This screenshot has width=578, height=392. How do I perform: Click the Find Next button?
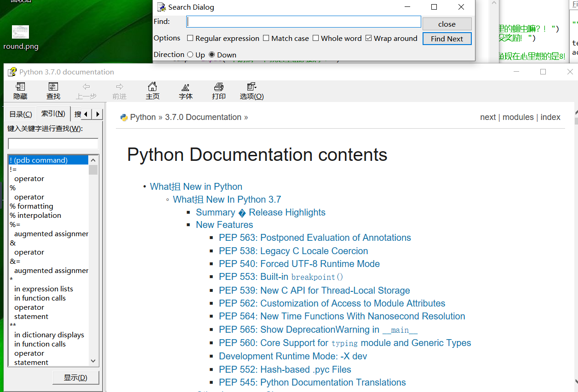[446, 39]
